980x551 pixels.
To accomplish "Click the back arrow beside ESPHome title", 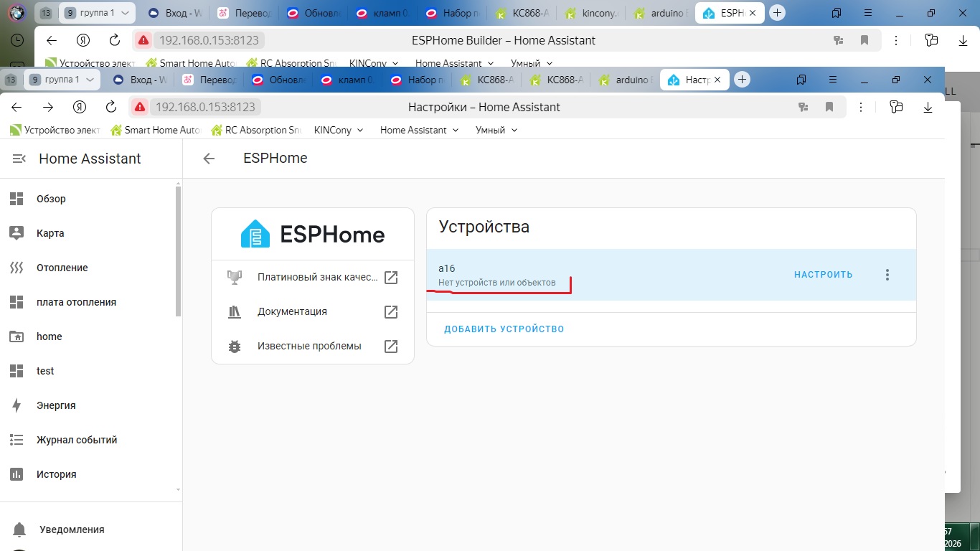I will [x=209, y=159].
